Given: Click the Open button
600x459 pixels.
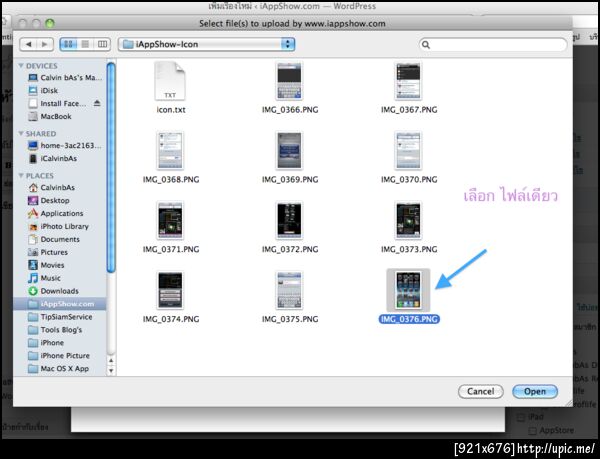Looking at the screenshot, I should pyautogui.click(x=535, y=391).
